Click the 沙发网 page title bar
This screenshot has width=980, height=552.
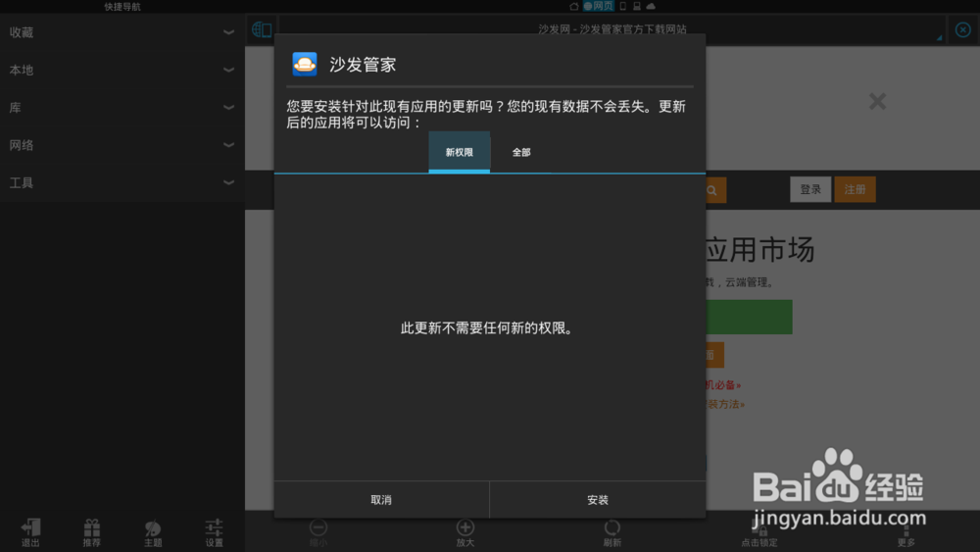click(612, 28)
